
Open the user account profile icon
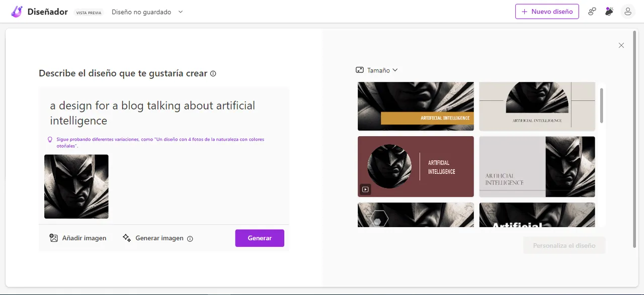click(628, 12)
